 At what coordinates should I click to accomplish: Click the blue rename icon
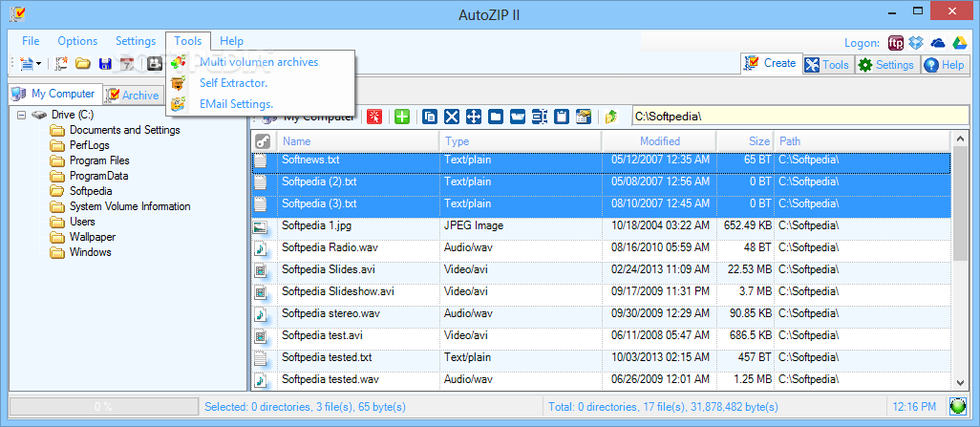pyautogui.click(x=540, y=117)
